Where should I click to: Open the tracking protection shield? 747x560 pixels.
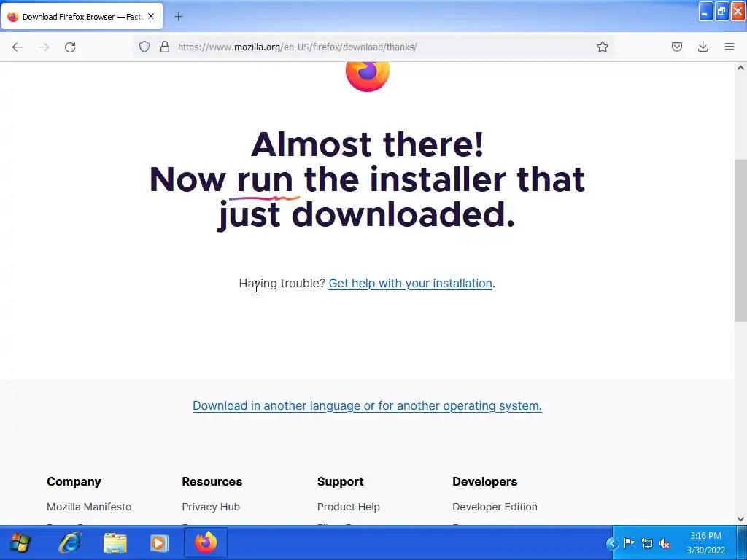(144, 47)
